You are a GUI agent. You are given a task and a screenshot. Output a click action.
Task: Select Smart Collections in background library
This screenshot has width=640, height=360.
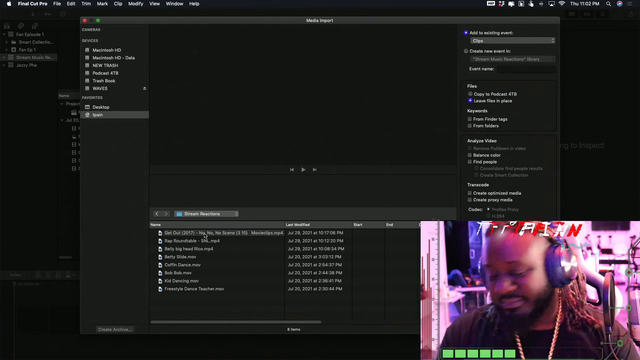(x=33, y=42)
